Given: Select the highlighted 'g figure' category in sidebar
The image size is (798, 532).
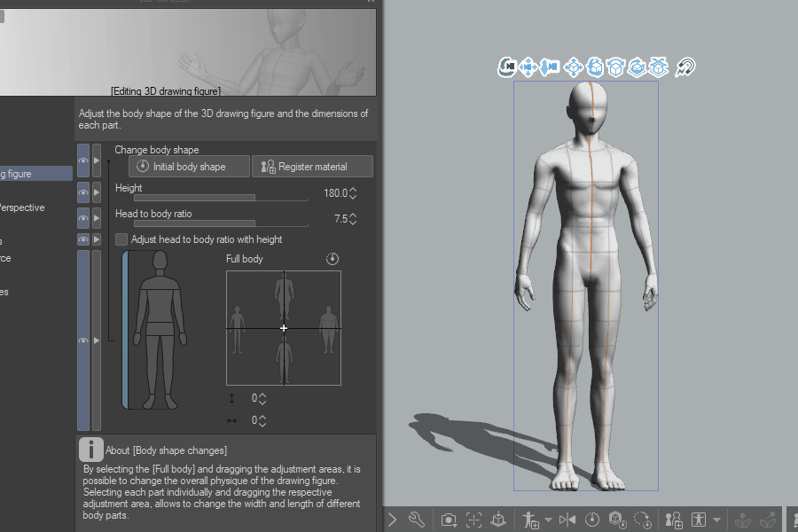Looking at the screenshot, I should tap(36, 174).
